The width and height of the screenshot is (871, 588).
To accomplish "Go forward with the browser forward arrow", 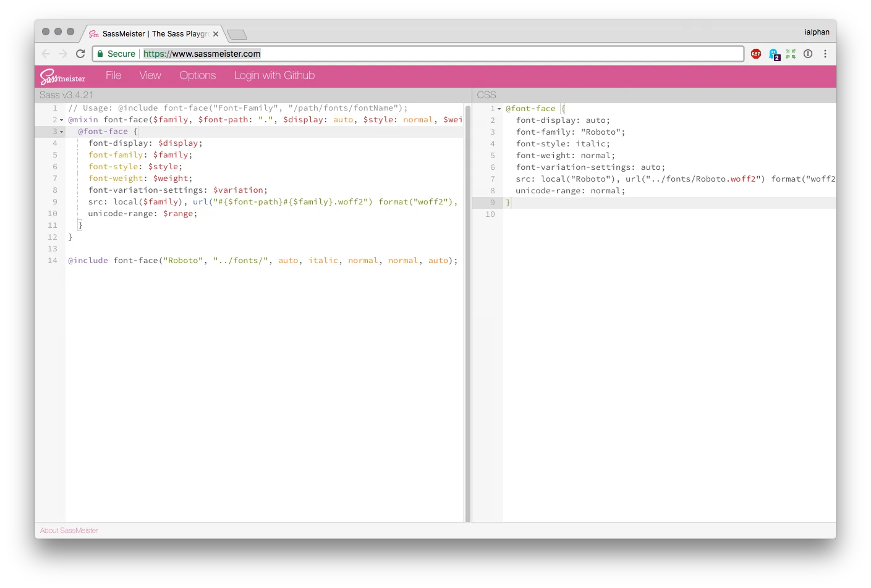I will tap(63, 54).
